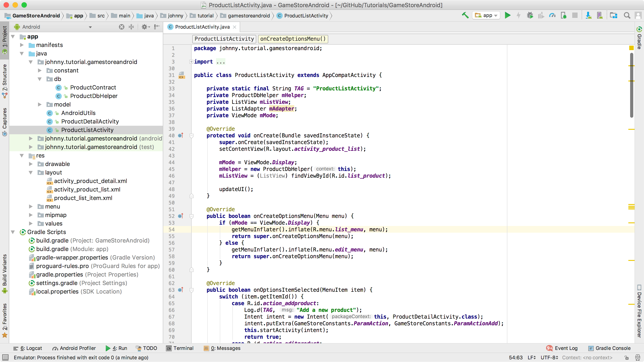Toggle the 7: Structure tool window
Image resolution: width=644 pixels, height=362 pixels.
[x=4, y=81]
